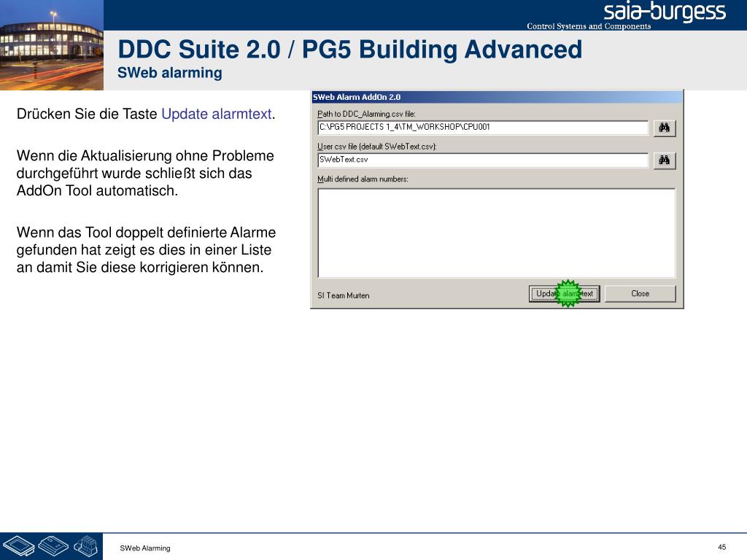747x560 pixels.
Task: Click the 'SWeb Alarming' footer text
Action: pos(145,548)
